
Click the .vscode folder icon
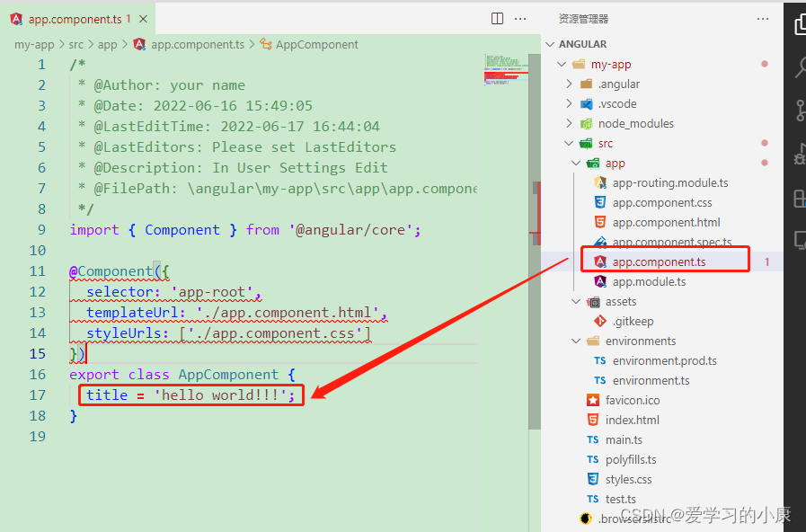(586, 104)
